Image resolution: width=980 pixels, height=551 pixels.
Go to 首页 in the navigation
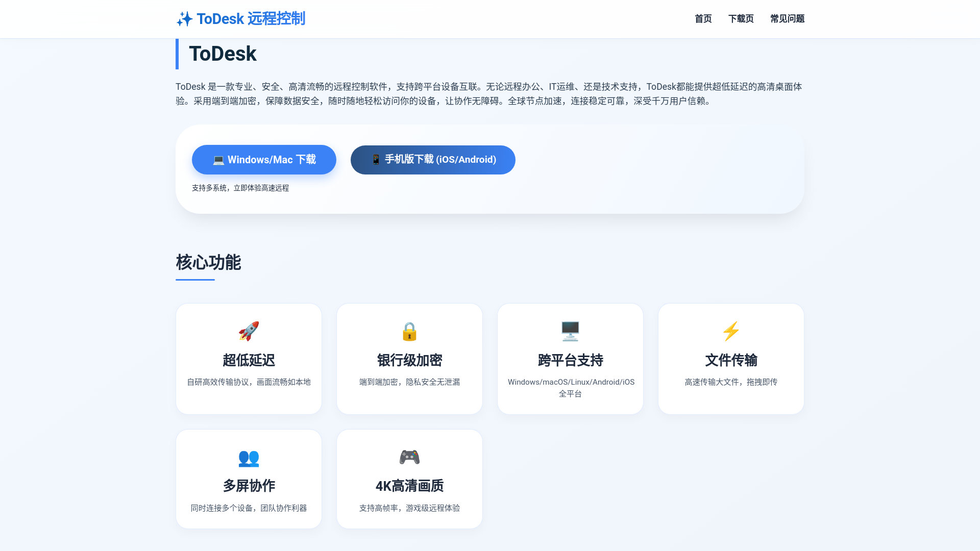(x=703, y=19)
